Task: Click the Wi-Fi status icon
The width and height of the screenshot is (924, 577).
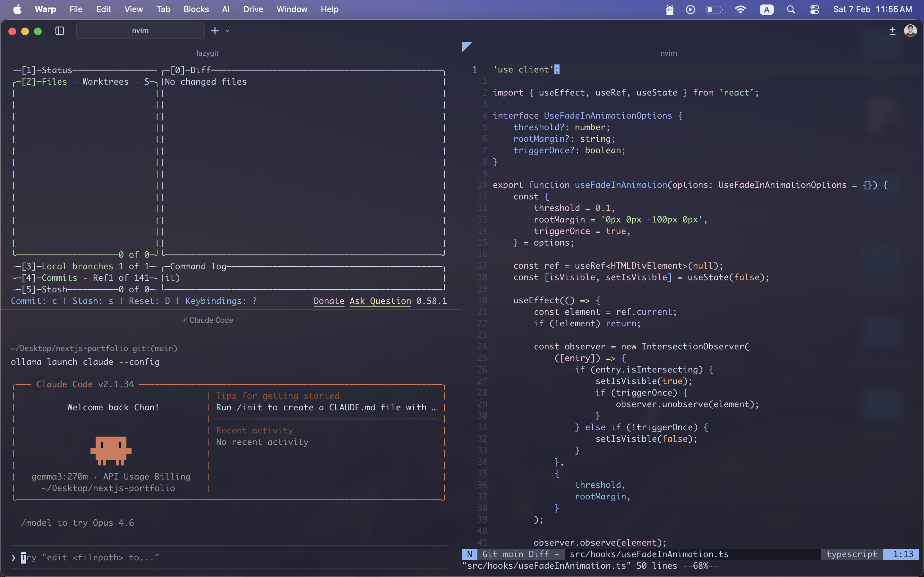Action: click(741, 9)
